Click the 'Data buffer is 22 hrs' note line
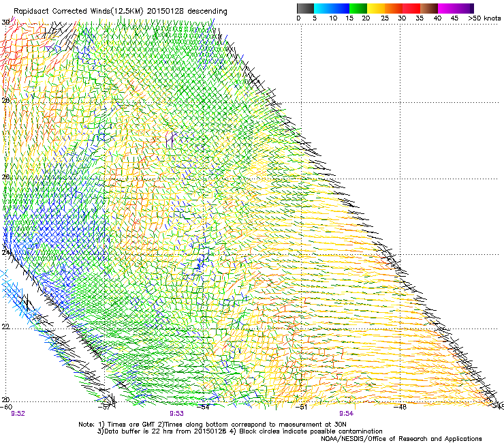The width and height of the screenshot is (504, 443). click(x=240, y=431)
